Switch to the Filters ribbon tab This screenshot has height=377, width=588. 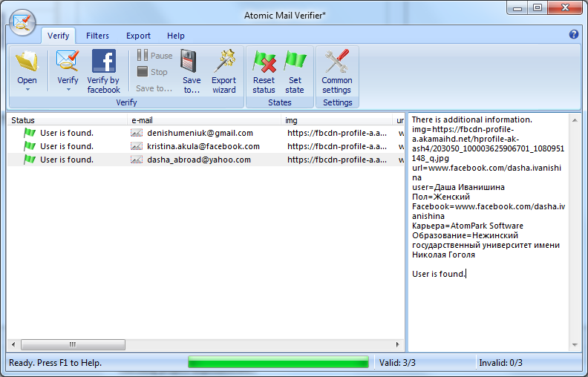[x=97, y=36]
